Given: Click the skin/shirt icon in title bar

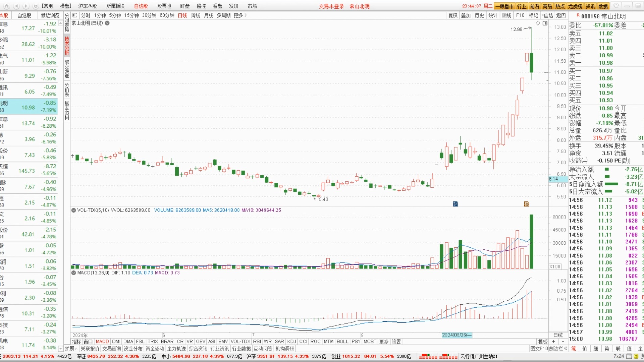Looking at the screenshot, I should (616, 6).
